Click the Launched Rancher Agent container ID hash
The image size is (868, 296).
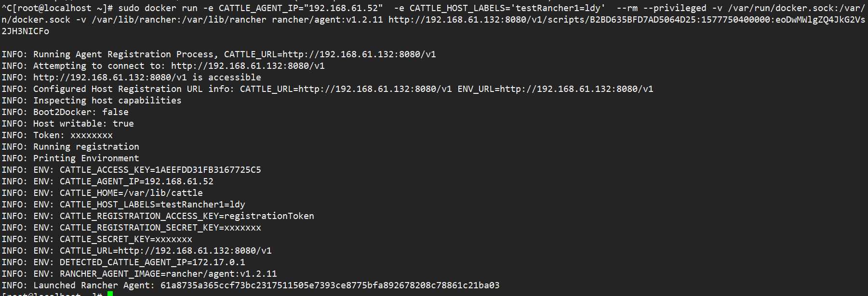[x=330, y=285]
